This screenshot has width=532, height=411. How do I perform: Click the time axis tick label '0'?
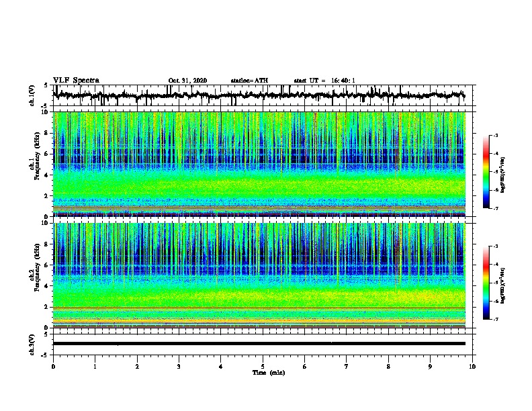pyautogui.click(x=53, y=367)
